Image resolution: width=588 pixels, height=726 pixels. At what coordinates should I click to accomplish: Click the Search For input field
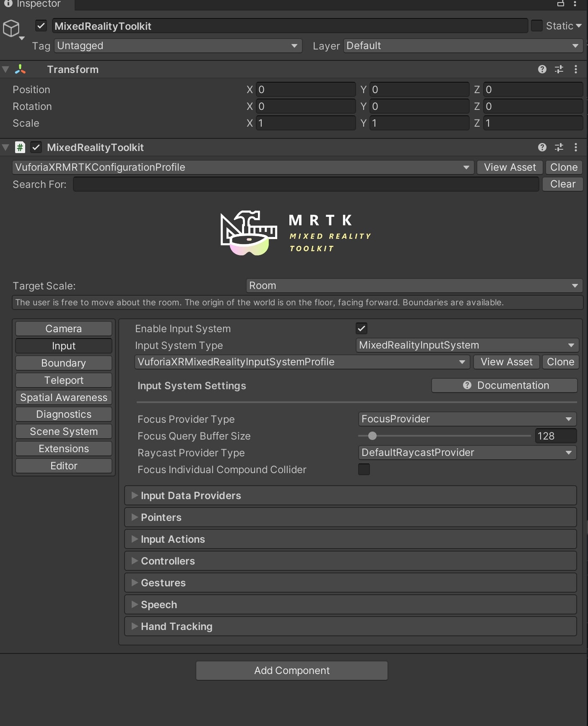click(x=306, y=184)
